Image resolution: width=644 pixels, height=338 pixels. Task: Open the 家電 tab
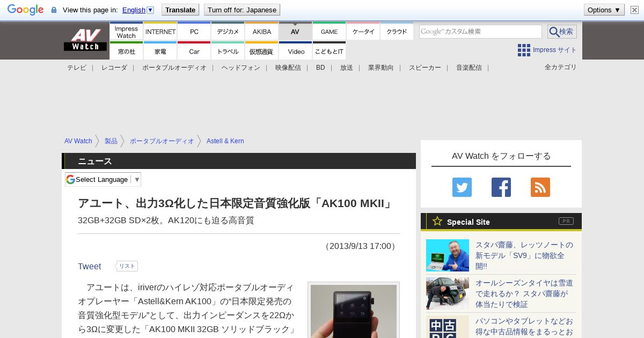(x=160, y=51)
